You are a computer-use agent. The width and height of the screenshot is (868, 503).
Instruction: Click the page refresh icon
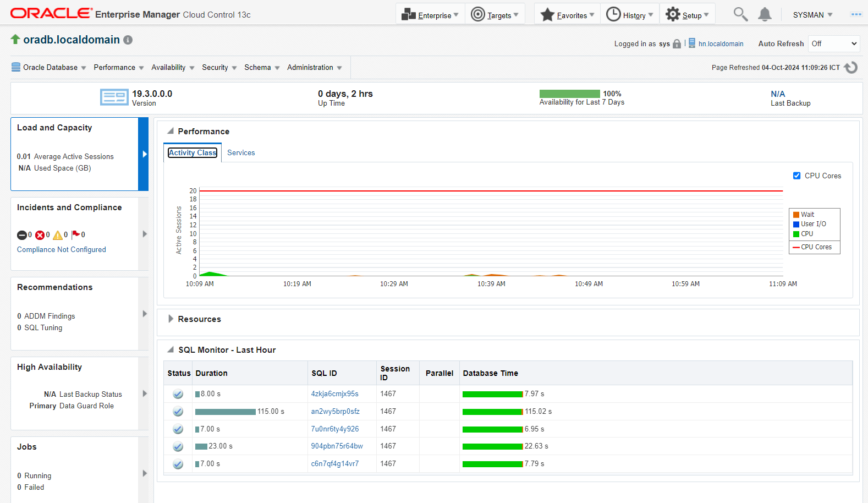(851, 67)
